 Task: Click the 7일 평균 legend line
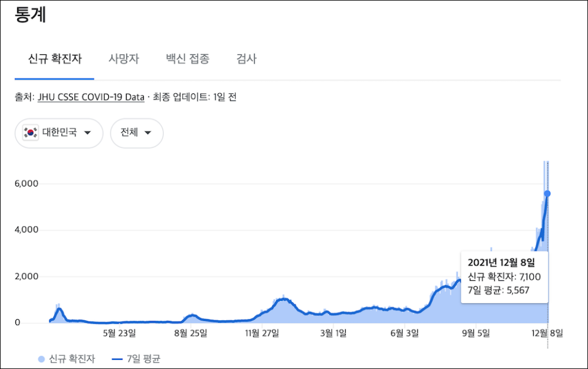pyautogui.click(x=117, y=359)
